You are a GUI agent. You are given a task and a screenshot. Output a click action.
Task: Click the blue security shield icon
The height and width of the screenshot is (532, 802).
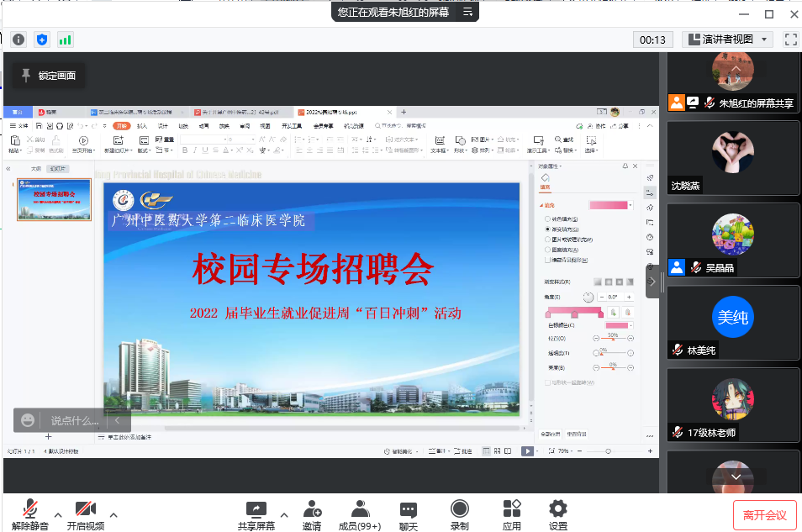coord(42,40)
